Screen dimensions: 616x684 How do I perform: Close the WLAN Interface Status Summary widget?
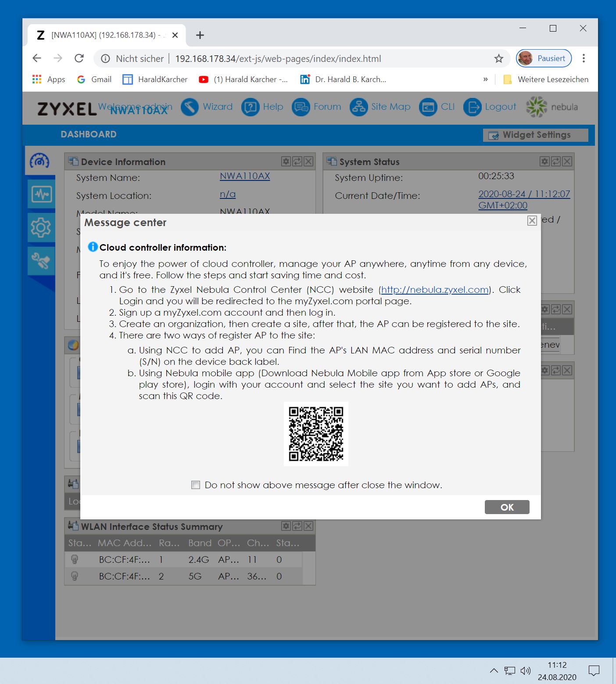(308, 526)
